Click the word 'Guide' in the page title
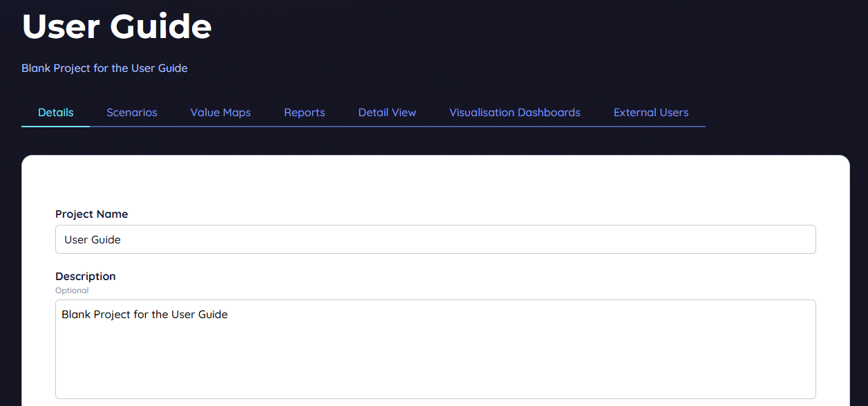Screen dimensions: 868x406 [x=162, y=26]
